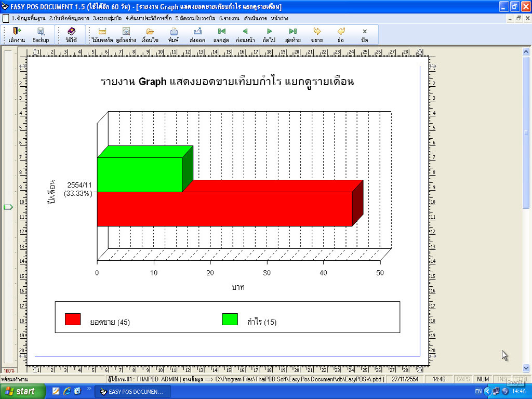
Task: Click the green กำไร legend swatch
Action: [x=230, y=320]
